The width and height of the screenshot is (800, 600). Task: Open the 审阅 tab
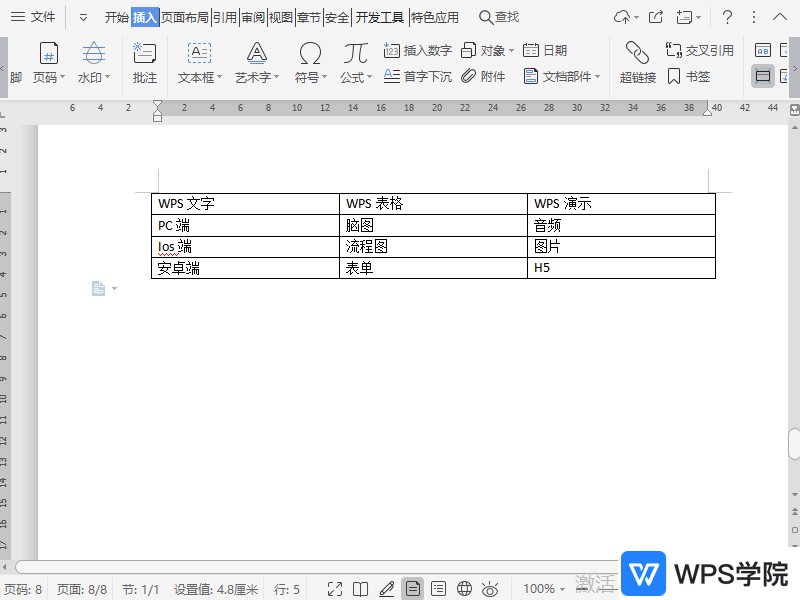pyautogui.click(x=253, y=18)
